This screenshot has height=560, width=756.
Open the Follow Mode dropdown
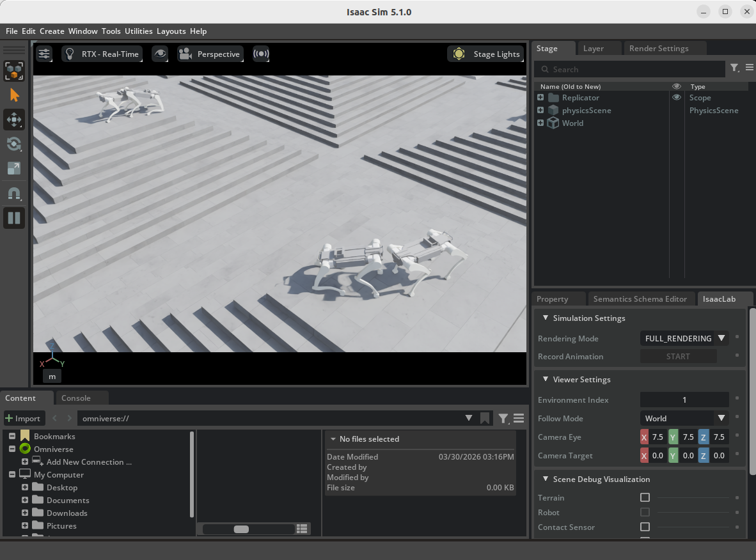click(684, 418)
